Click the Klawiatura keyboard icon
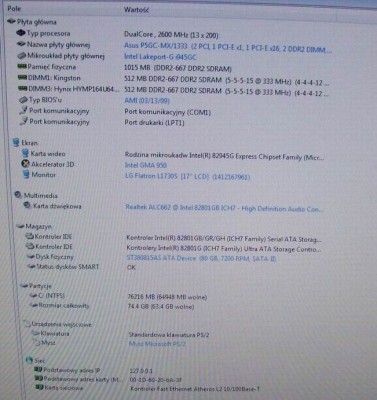This screenshot has width=377, height=400. (x=35, y=333)
